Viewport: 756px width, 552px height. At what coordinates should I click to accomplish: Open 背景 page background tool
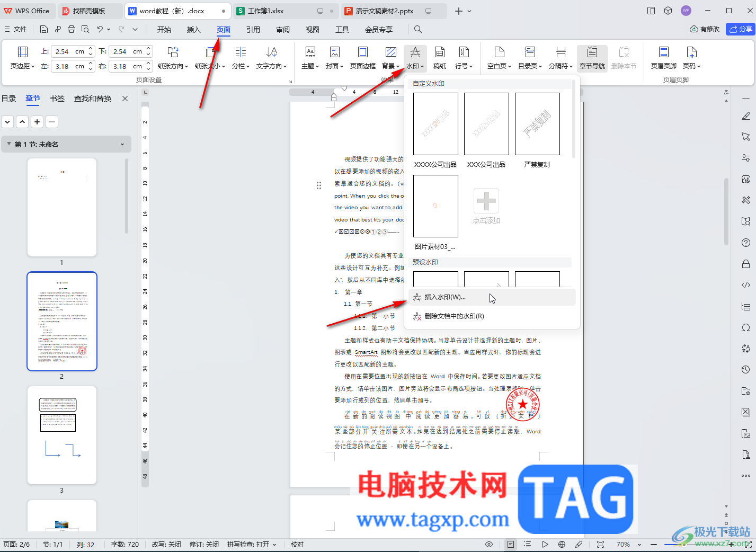pos(390,58)
